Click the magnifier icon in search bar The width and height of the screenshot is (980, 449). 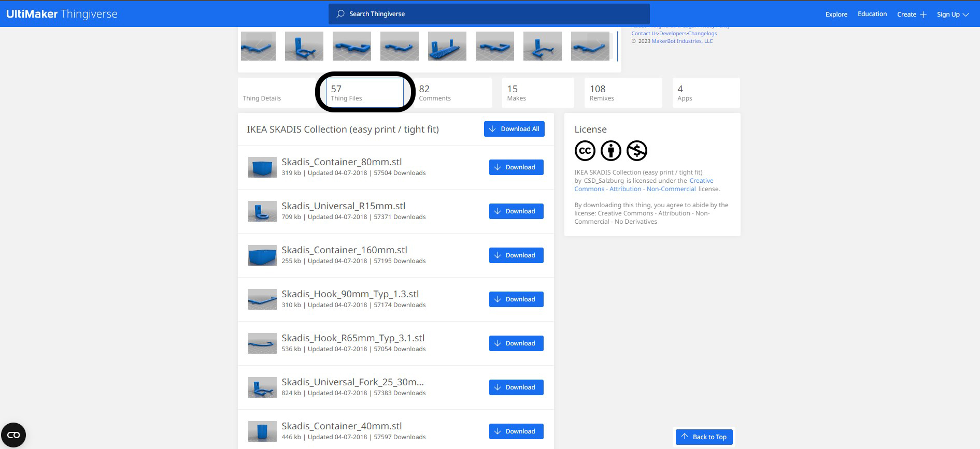pyautogui.click(x=340, y=14)
